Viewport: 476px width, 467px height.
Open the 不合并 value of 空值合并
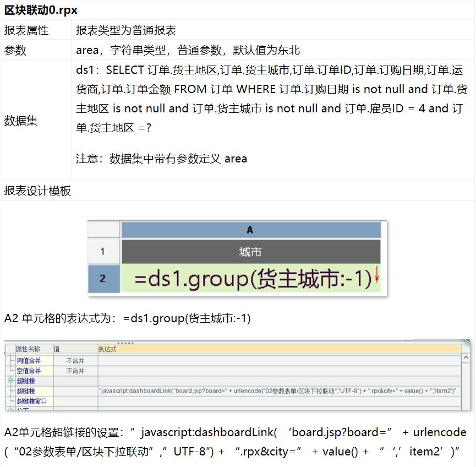click(x=75, y=371)
